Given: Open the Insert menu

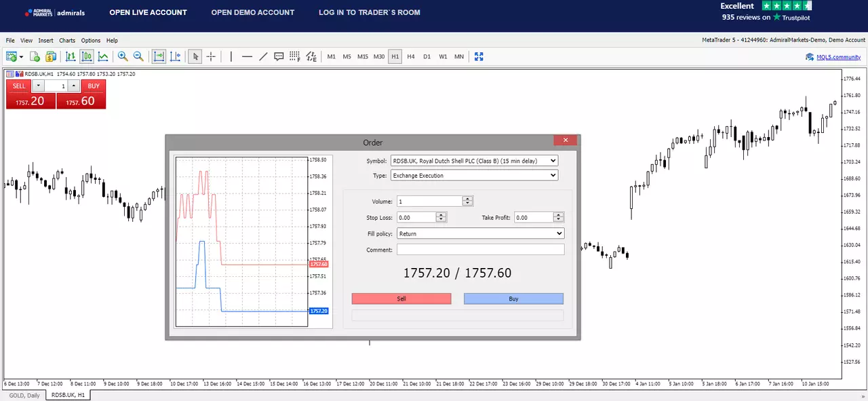Looking at the screenshot, I should pyautogui.click(x=45, y=41).
